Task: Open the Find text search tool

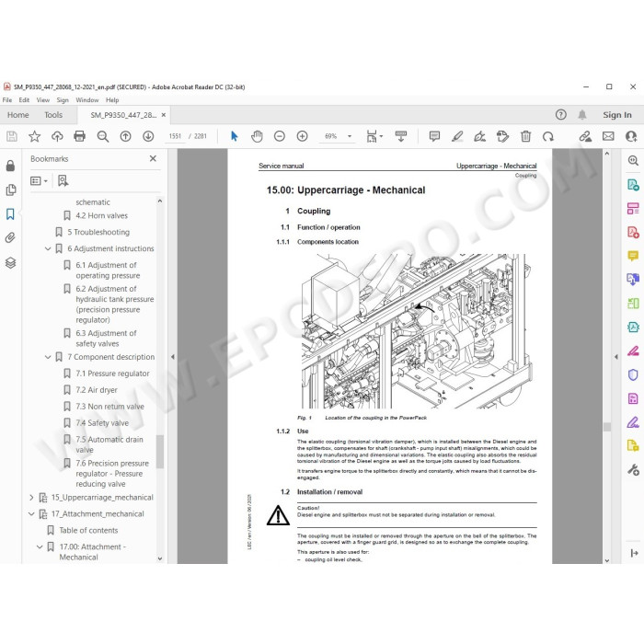Action: click(103, 136)
